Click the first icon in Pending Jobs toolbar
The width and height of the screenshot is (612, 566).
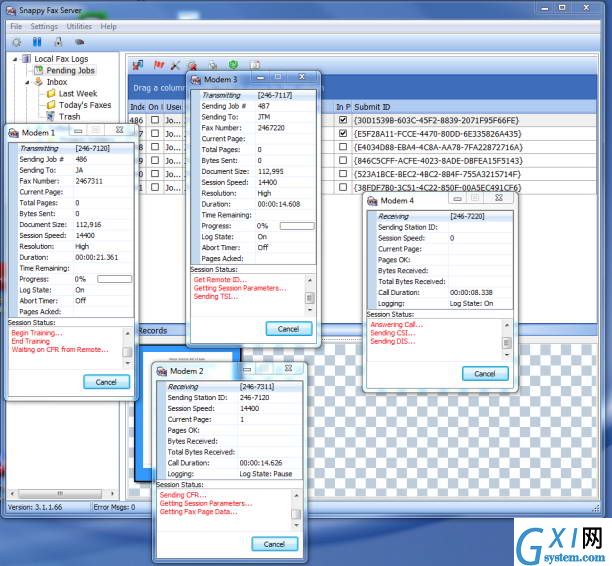coord(138,65)
